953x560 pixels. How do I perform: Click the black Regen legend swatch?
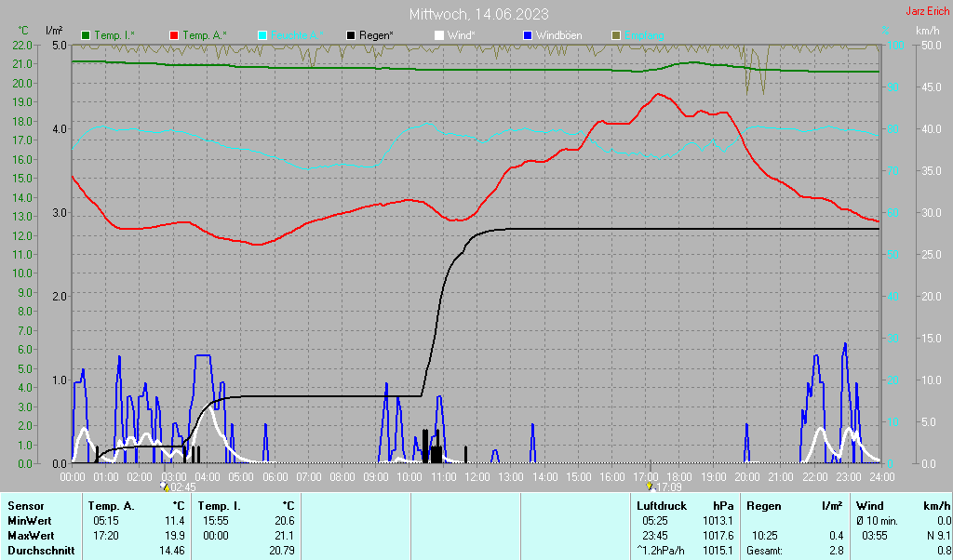351,36
